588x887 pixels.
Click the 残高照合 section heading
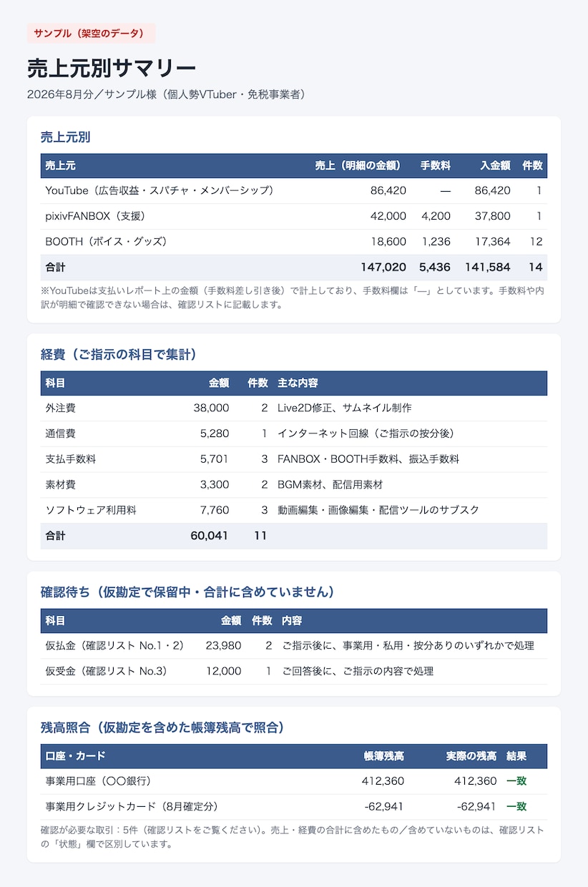coord(162,727)
